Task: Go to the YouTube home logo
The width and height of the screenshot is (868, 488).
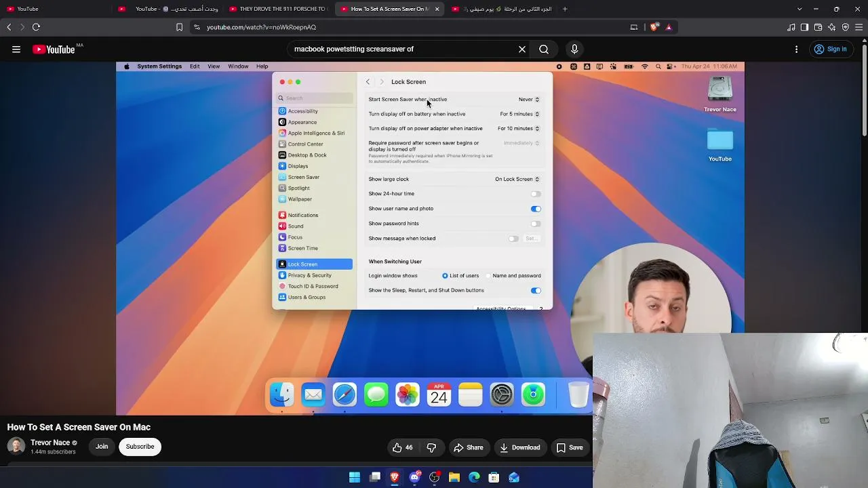Action: click(54, 49)
